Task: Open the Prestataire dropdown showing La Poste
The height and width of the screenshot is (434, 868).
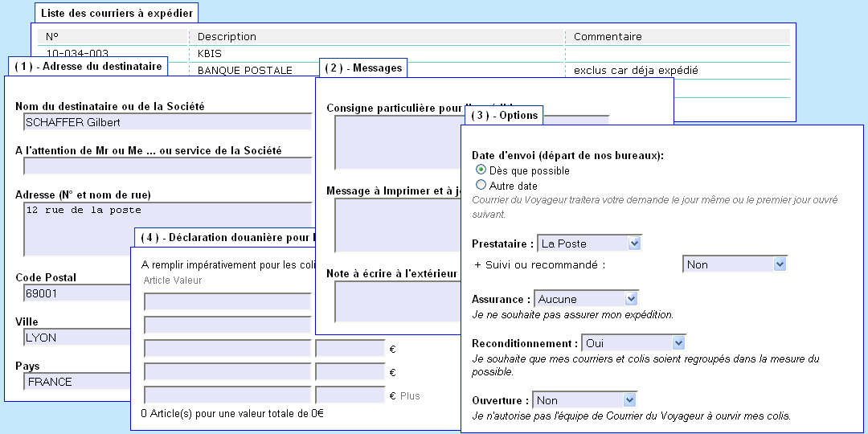Action: coord(589,244)
